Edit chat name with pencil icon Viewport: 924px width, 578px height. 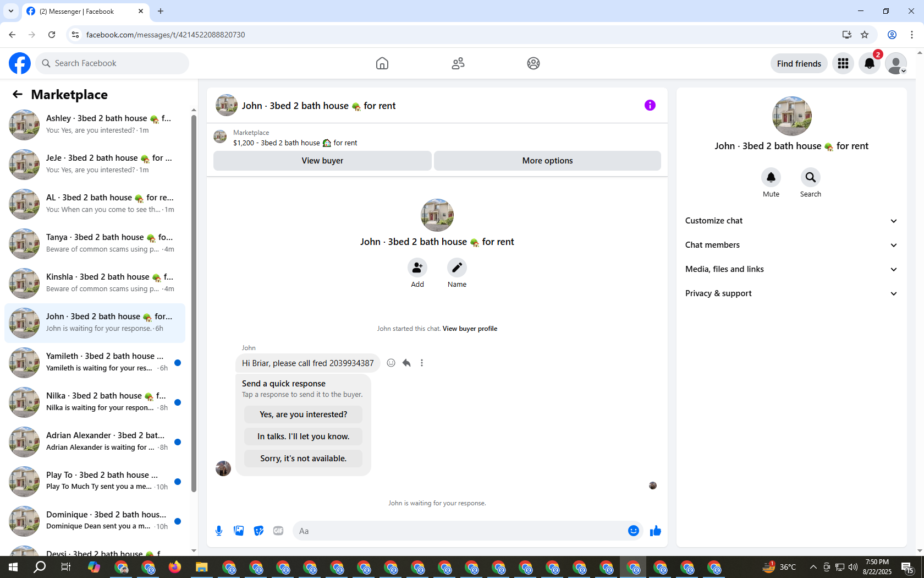coord(457,268)
